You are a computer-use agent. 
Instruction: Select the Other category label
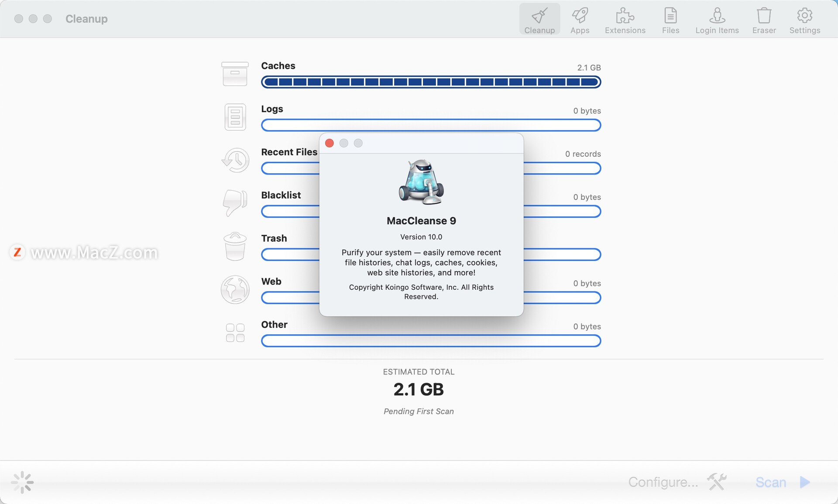coord(274,325)
